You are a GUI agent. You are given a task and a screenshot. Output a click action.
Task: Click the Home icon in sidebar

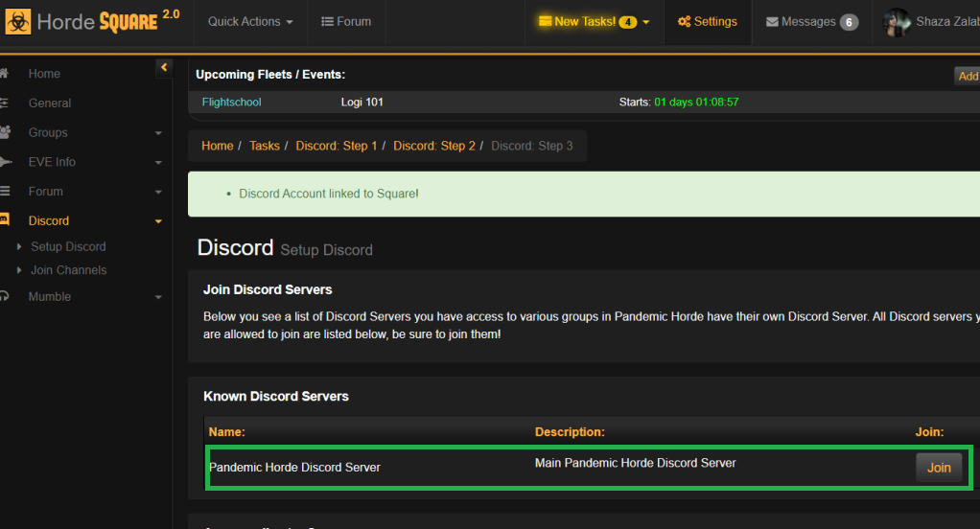coord(4,74)
